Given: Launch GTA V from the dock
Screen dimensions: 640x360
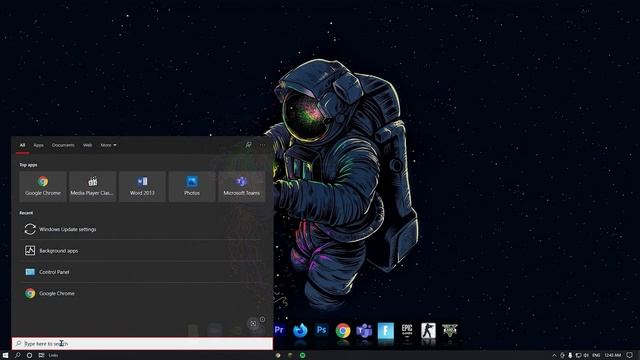Looking at the screenshot, I should (449, 330).
